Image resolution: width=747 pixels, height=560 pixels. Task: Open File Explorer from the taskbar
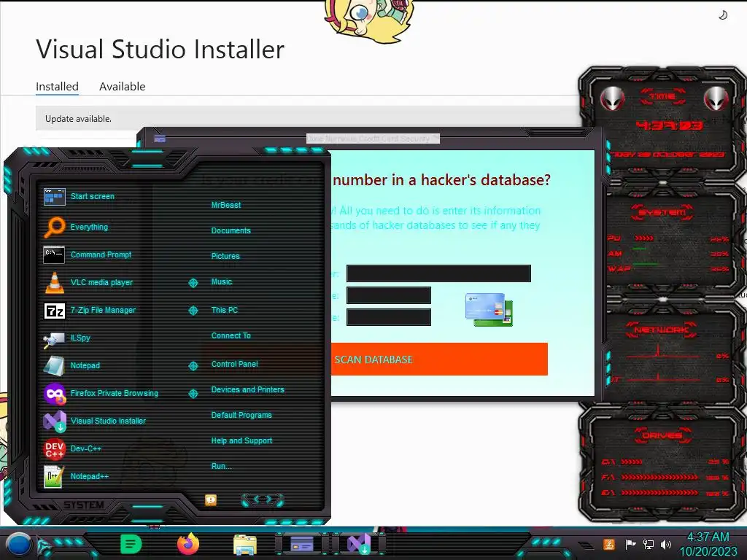coord(245,544)
